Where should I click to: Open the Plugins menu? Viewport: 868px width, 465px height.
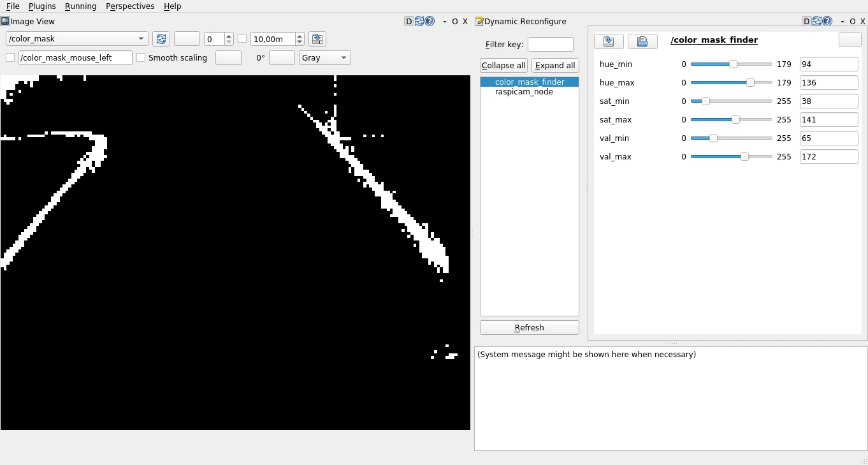pyautogui.click(x=42, y=6)
